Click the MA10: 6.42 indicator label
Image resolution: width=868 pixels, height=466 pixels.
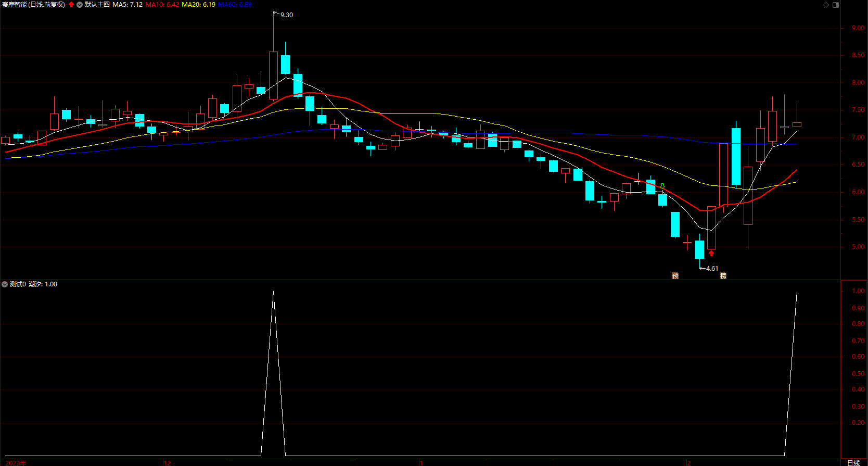pos(162,5)
